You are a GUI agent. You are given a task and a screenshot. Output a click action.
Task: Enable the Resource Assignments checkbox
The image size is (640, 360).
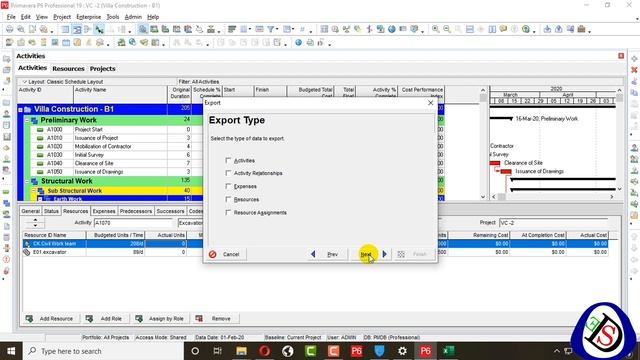click(x=228, y=212)
